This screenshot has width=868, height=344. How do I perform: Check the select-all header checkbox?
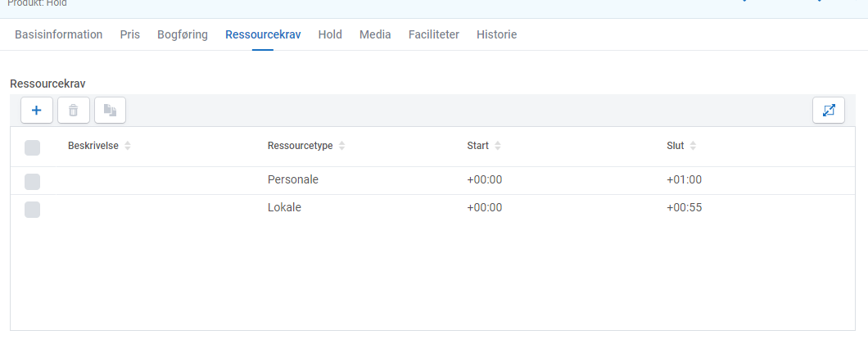coord(32,148)
